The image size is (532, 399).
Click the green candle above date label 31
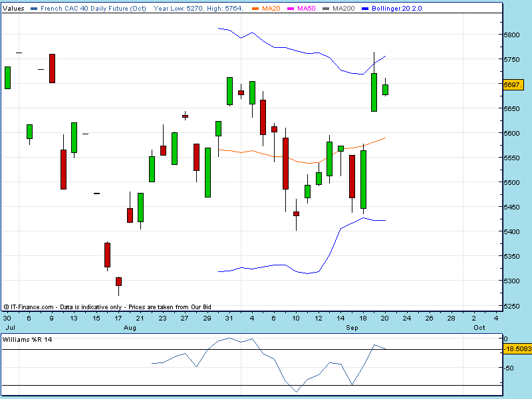[229, 91]
